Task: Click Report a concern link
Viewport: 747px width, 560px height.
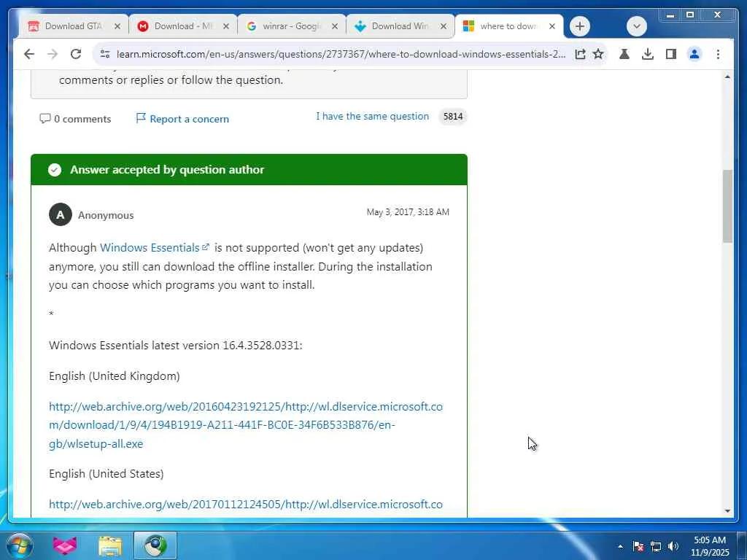Action: click(x=182, y=119)
